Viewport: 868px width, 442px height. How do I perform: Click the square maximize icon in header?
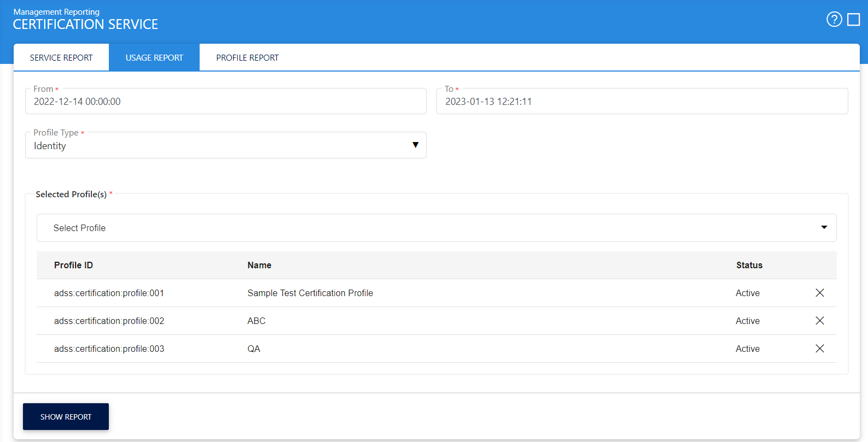(853, 20)
